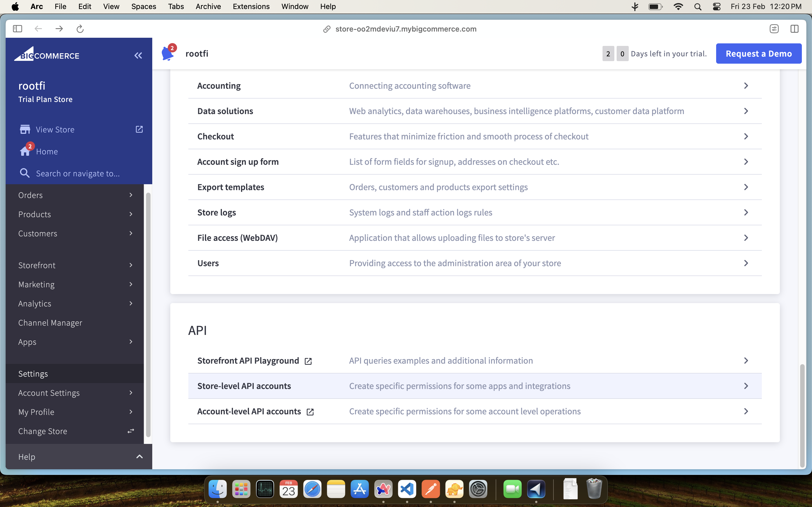Click the notification bell icon
The width and height of the screenshot is (812, 507).
[x=167, y=53]
